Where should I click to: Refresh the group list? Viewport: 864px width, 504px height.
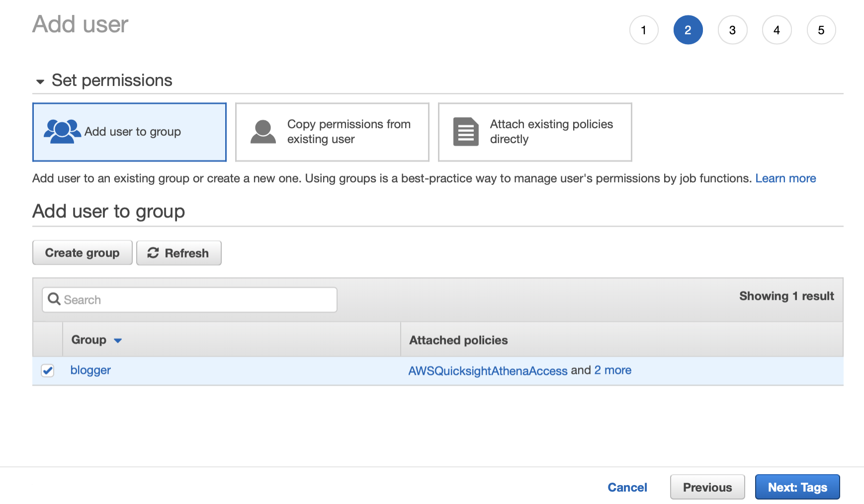click(179, 253)
